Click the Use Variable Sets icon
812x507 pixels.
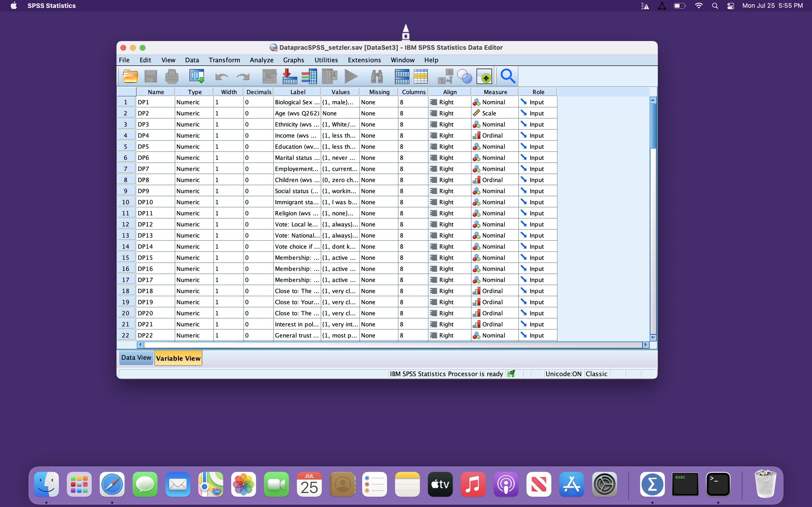pyautogui.click(x=465, y=77)
